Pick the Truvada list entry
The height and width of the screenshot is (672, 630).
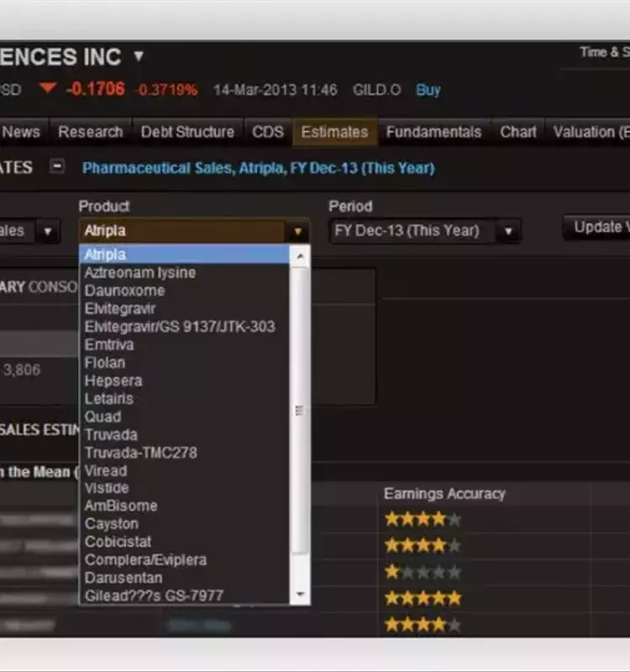pyautogui.click(x=184, y=434)
